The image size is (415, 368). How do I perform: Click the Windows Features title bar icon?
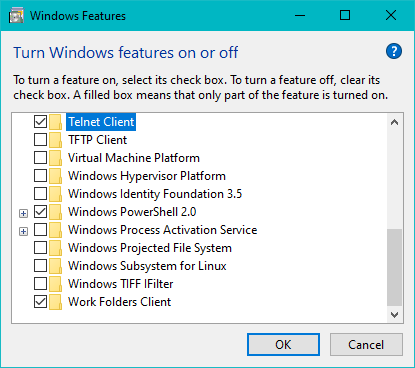16,16
